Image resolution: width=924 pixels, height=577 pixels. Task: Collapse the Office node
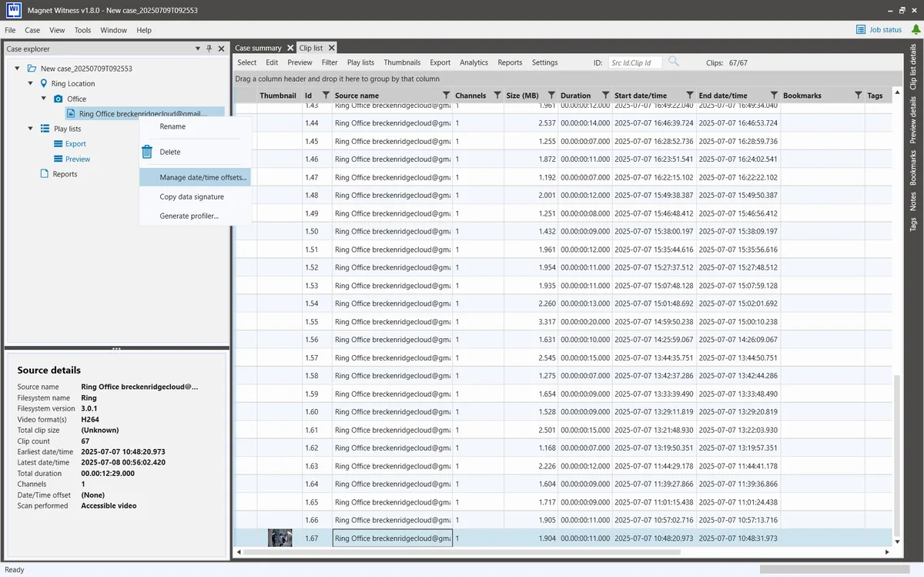click(45, 99)
